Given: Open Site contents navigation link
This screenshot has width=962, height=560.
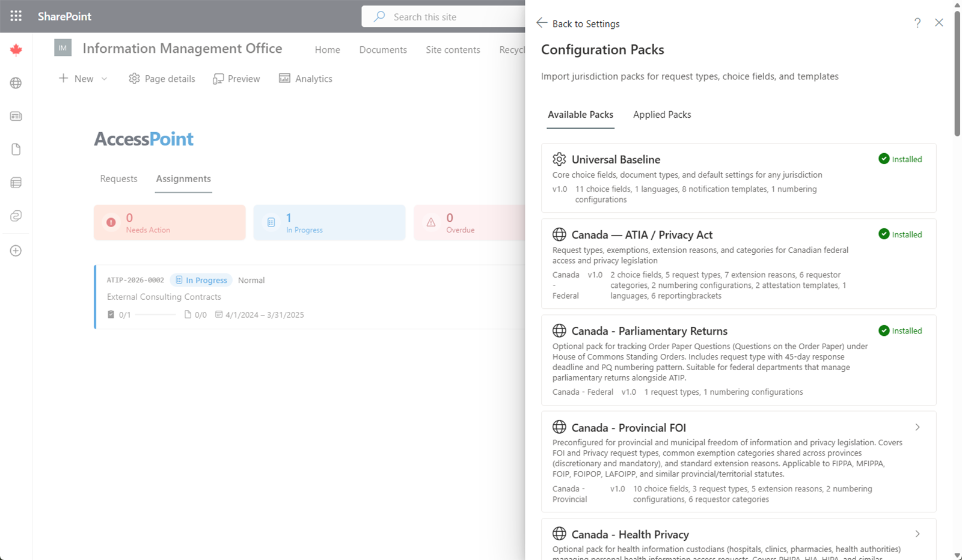Looking at the screenshot, I should pos(453,49).
